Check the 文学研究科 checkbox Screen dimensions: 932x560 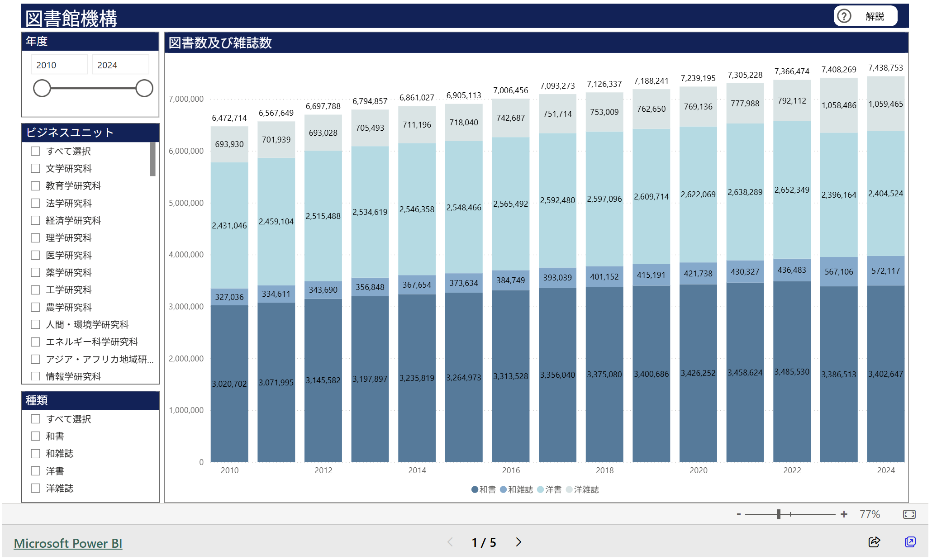(x=36, y=168)
